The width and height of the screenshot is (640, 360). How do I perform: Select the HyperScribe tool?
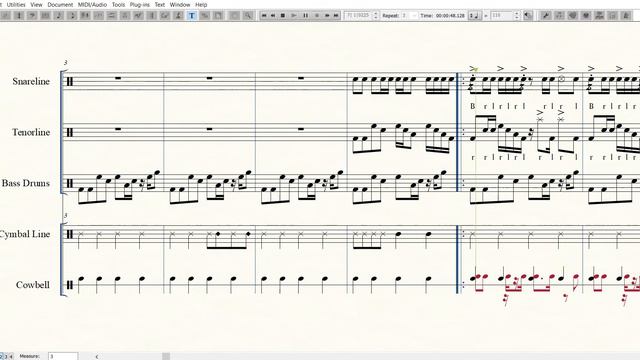pos(85,16)
